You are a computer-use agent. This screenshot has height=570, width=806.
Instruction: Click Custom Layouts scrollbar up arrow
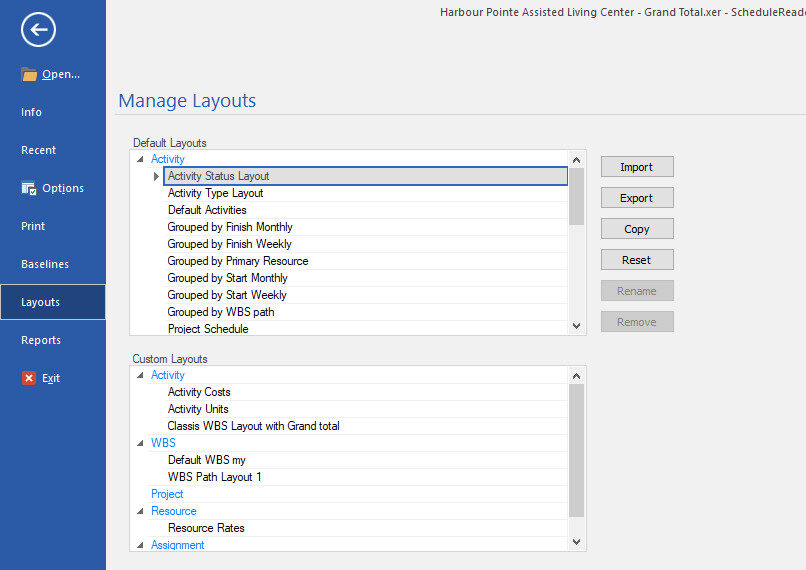pos(576,376)
